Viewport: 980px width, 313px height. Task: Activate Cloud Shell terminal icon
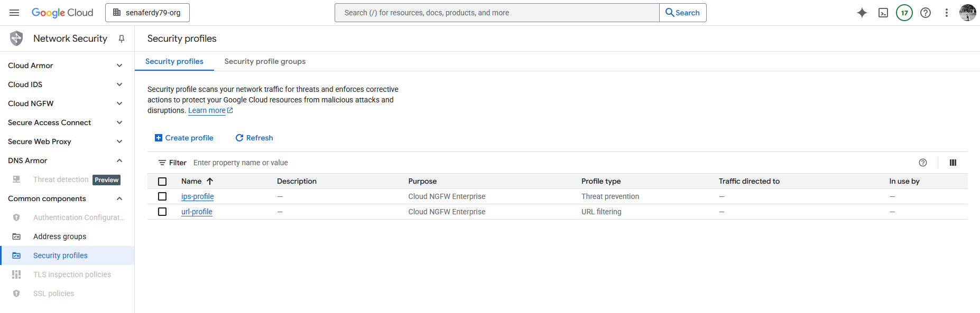883,13
